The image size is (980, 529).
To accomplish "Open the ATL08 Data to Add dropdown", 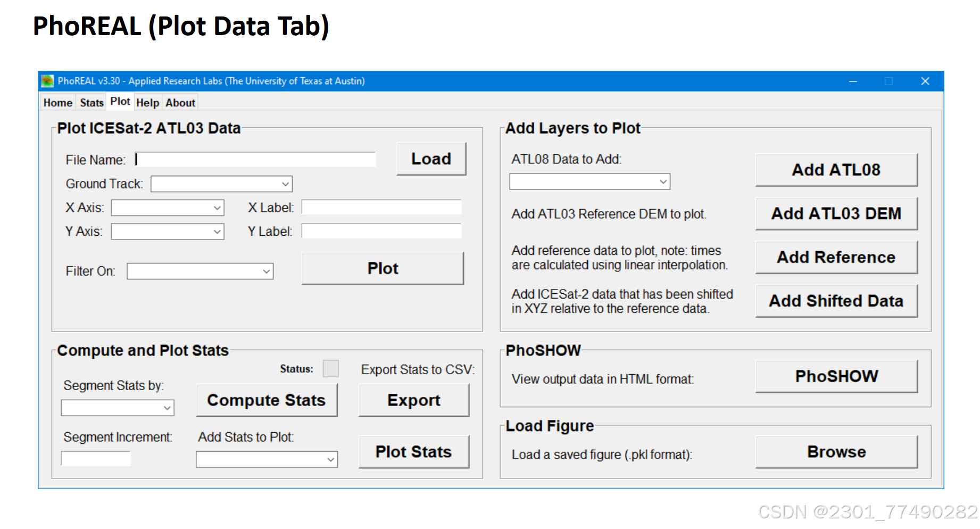I will (x=590, y=181).
